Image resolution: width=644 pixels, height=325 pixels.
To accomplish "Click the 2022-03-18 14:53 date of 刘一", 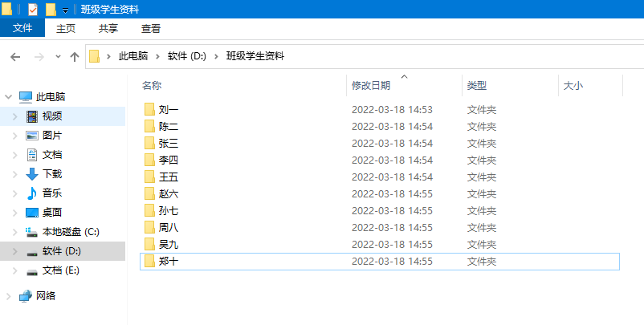I will click(x=392, y=110).
